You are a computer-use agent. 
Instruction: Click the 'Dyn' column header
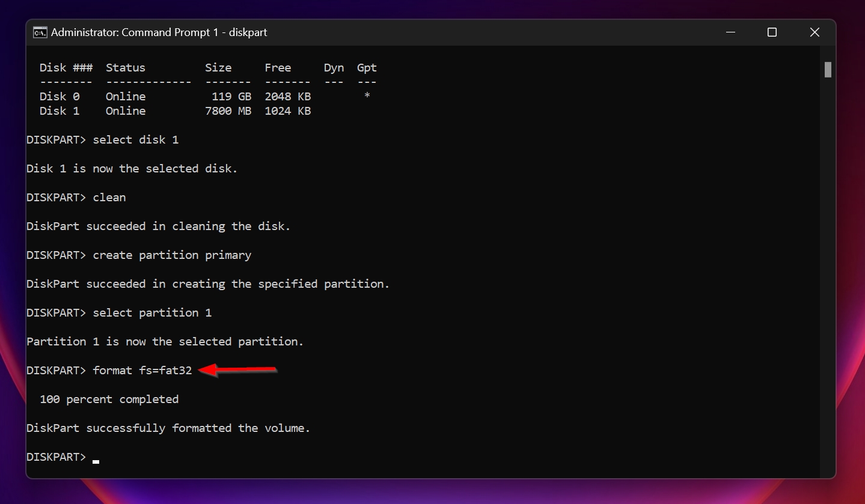[334, 68]
